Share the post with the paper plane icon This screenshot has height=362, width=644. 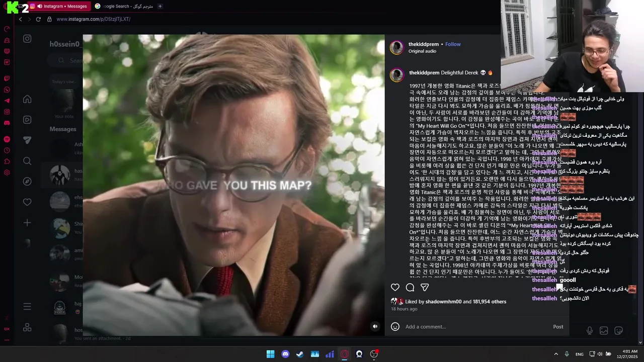425,287
